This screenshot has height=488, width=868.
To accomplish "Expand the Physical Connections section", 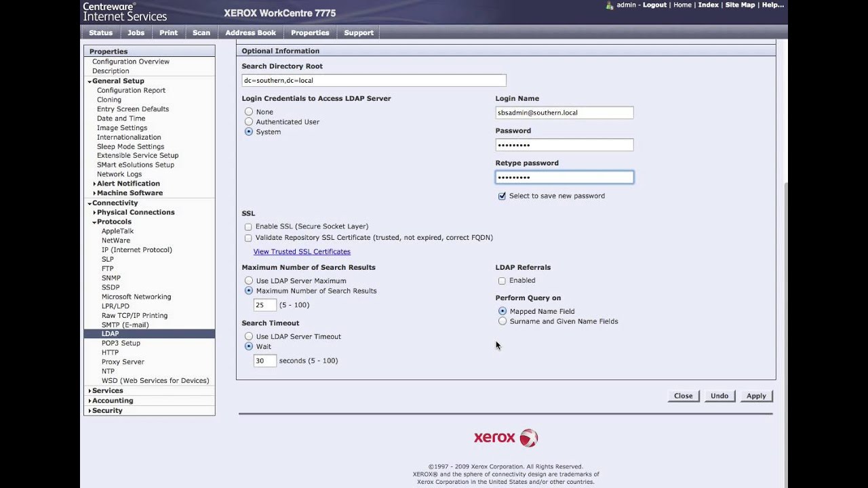I will 94,213.
